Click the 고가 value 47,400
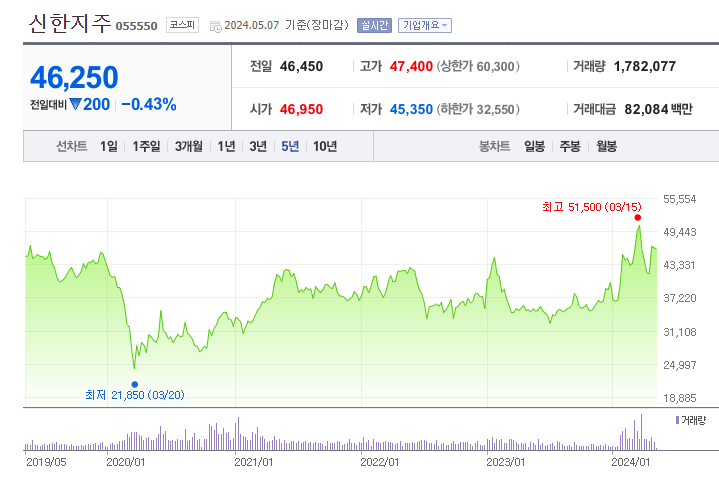 [x=411, y=67]
